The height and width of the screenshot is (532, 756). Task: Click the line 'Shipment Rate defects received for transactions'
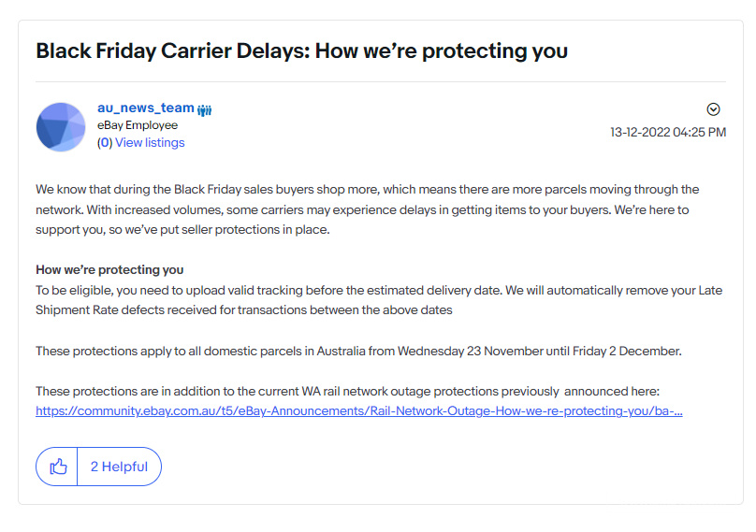click(243, 310)
